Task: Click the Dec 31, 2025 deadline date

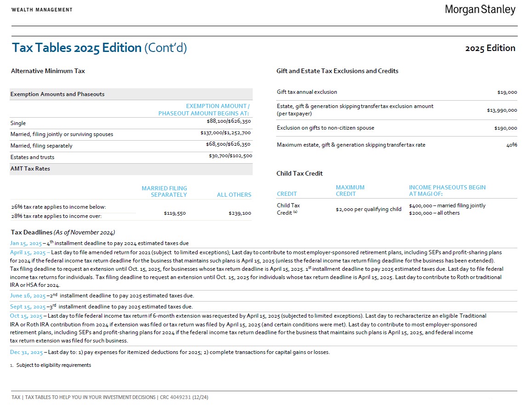Action: click(26, 353)
